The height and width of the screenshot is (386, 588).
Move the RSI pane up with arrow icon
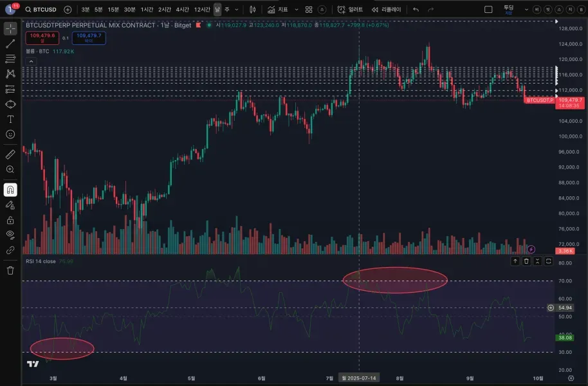tap(515, 261)
